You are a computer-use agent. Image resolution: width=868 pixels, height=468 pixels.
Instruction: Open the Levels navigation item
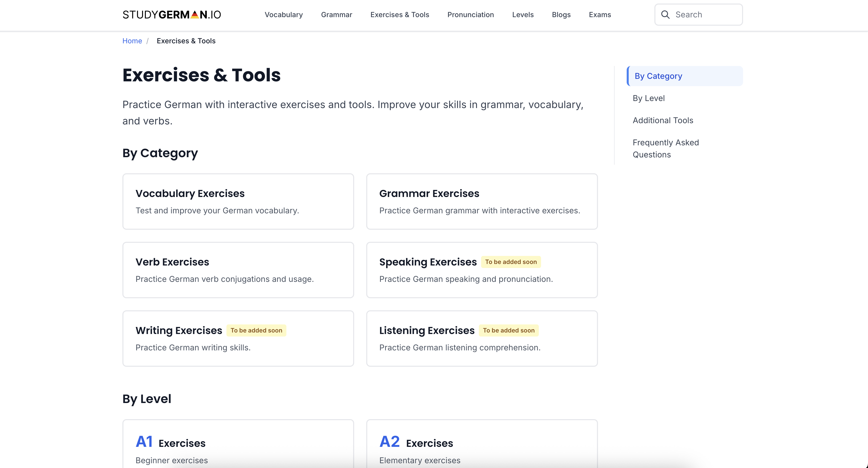click(x=523, y=15)
